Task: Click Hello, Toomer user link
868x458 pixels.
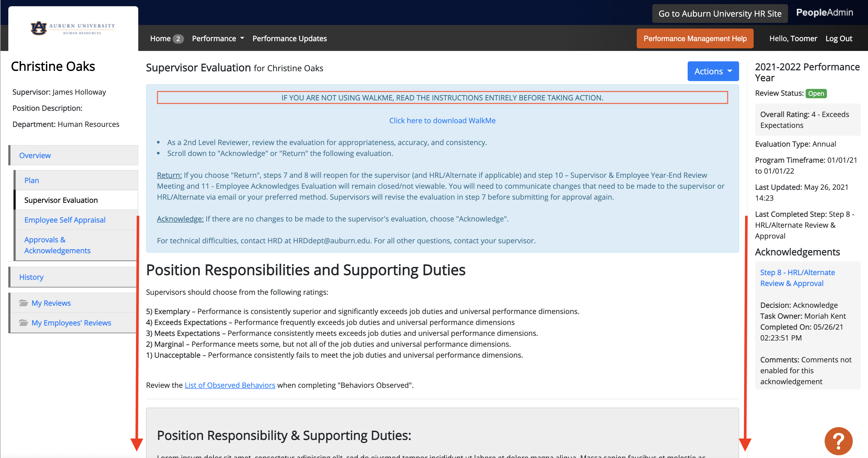Action: [x=793, y=39]
